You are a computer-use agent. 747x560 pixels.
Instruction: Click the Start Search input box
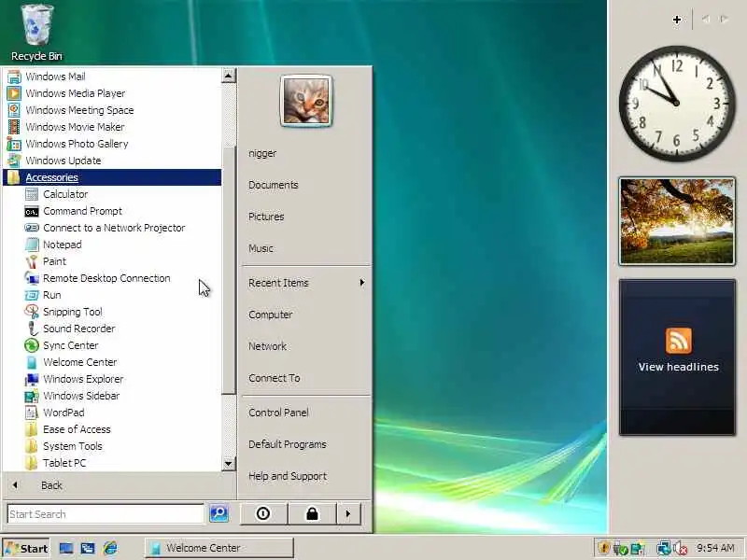[x=106, y=514]
